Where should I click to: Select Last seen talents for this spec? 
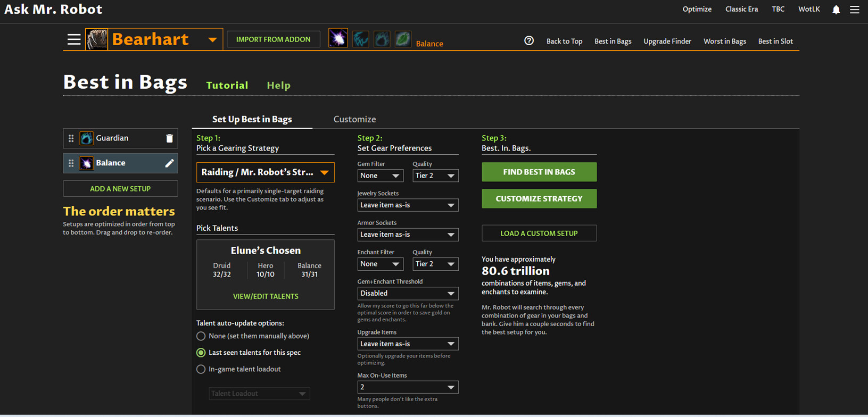pos(201,353)
